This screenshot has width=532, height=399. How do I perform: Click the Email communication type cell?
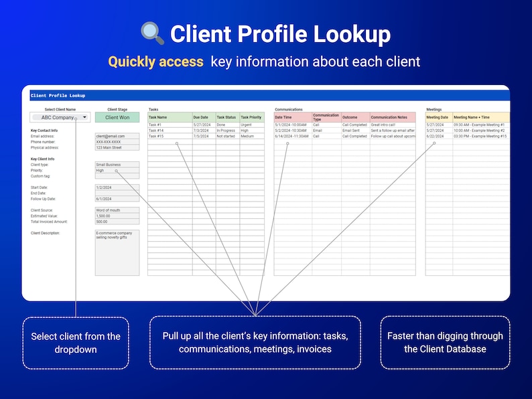tap(327, 131)
